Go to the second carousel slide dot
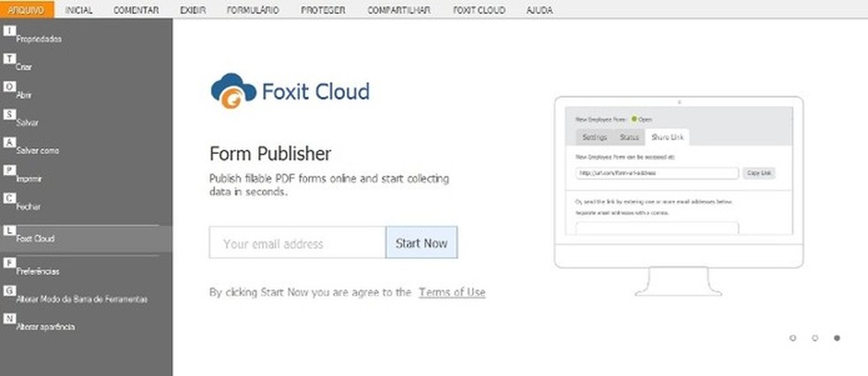 coord(815,338)
